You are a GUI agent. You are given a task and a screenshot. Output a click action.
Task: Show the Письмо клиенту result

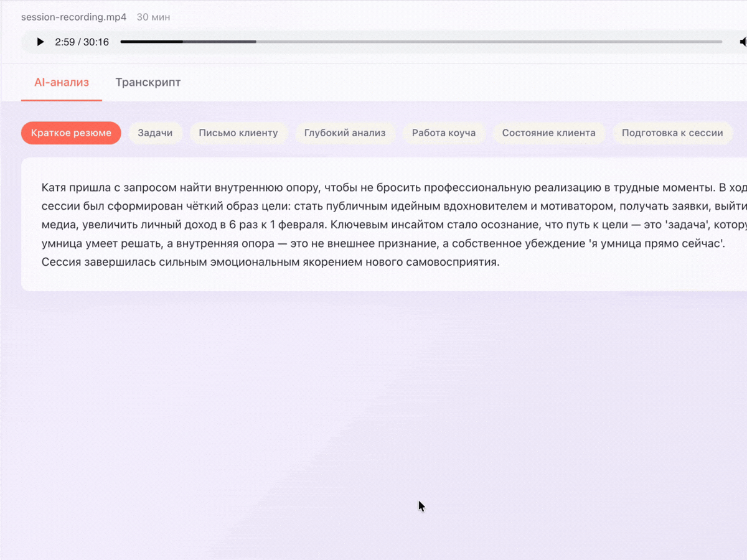(x=239, y=133)
